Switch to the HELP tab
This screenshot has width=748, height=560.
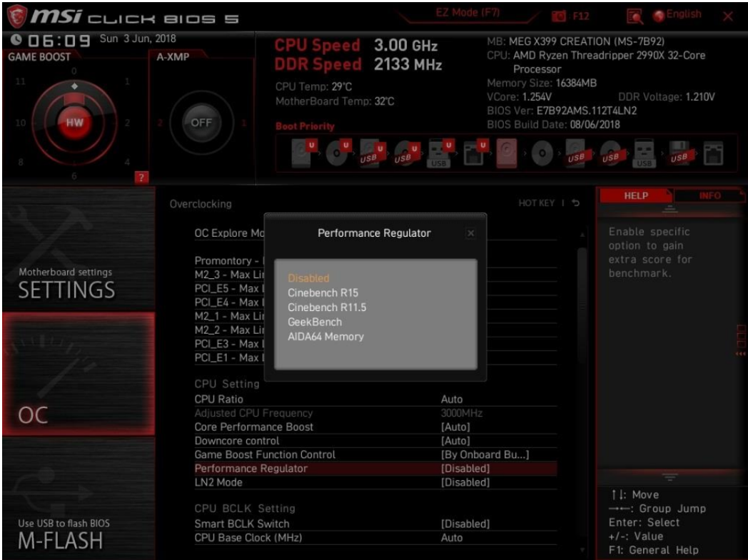636,196
